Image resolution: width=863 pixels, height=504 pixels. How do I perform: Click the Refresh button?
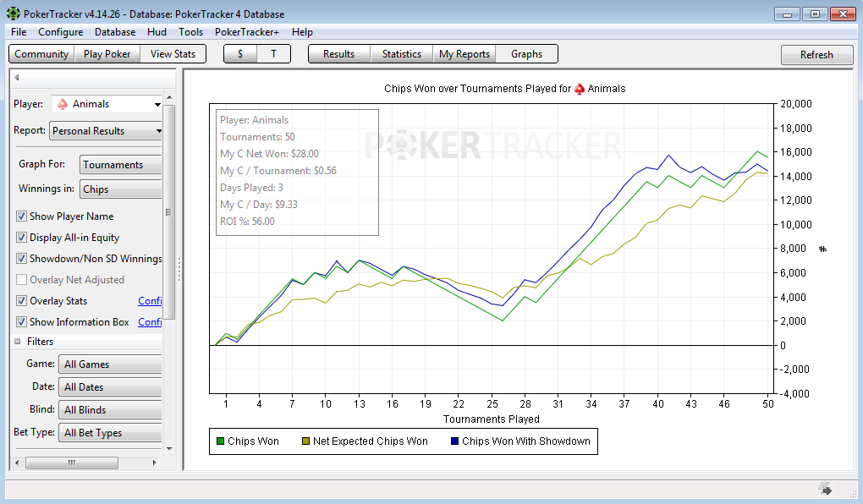tap(816, 54)
